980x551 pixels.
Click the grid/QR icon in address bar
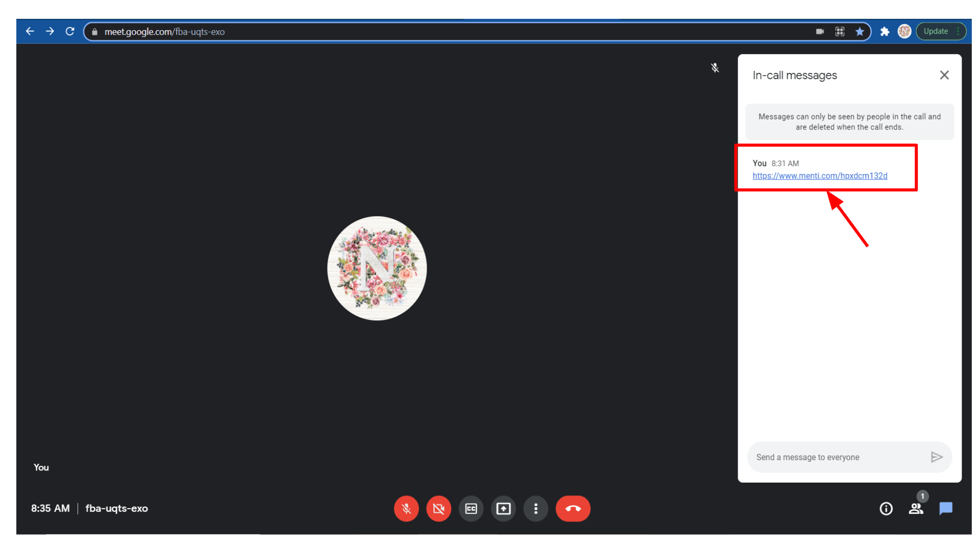point(840,32)
